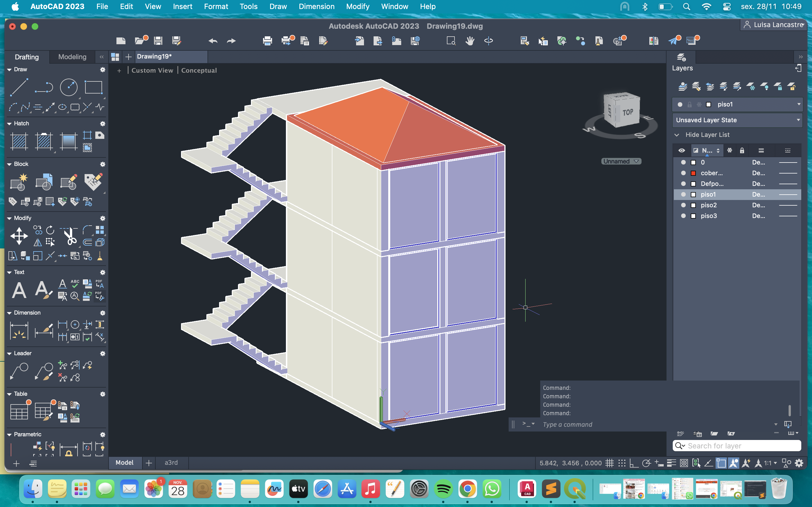Viewport: 812px width, 507px height.
Task: Collapse the Hide Layer List expander
Action: pos(677,135)
